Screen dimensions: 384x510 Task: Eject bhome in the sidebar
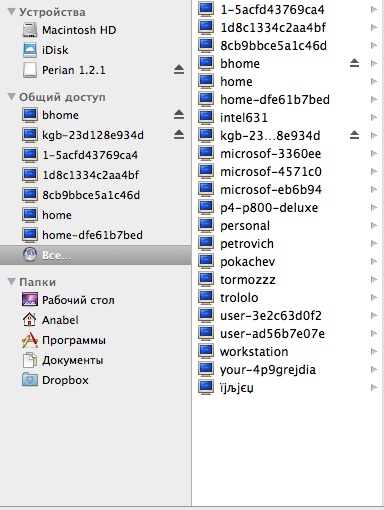[x=179, y=115]
